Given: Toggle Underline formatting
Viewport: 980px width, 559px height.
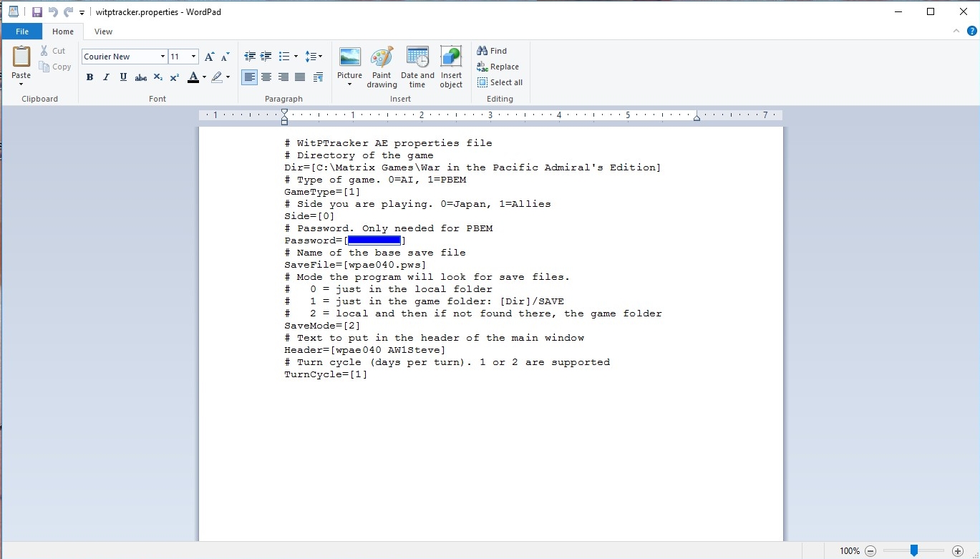Looking at the screenshot, I should (123, 77).
